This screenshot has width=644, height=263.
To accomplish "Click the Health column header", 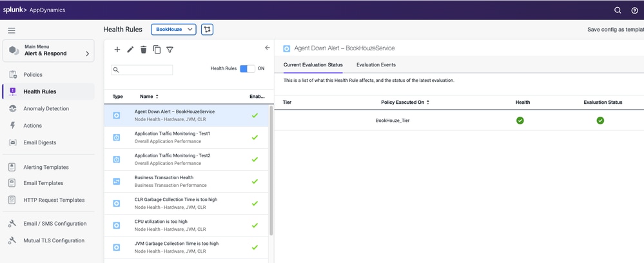I will pos(522,102).
